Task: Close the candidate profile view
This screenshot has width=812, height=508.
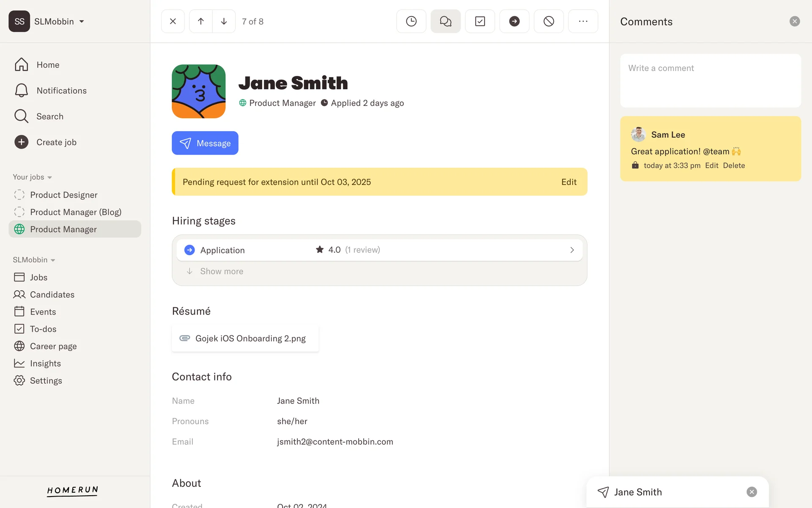Action: [173, 21]
